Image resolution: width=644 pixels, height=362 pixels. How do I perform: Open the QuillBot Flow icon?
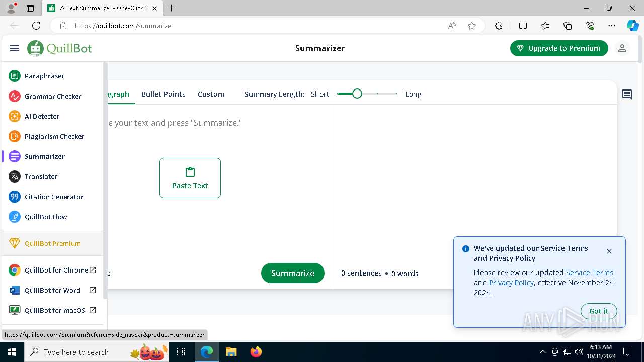[x=15, y=217]
